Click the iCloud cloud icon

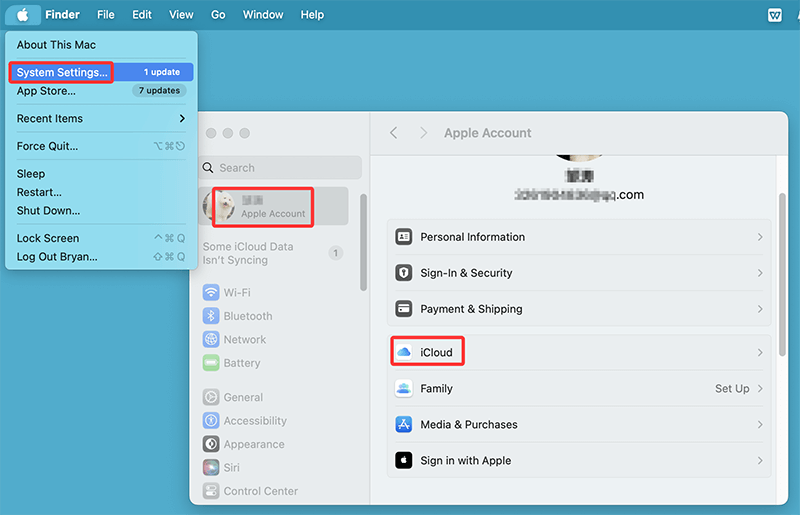point(404,352)
